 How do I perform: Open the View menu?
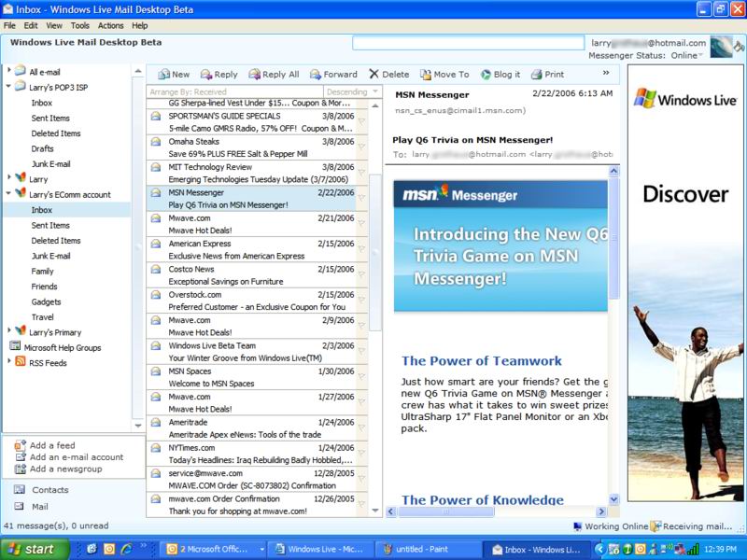pos(54,26)
